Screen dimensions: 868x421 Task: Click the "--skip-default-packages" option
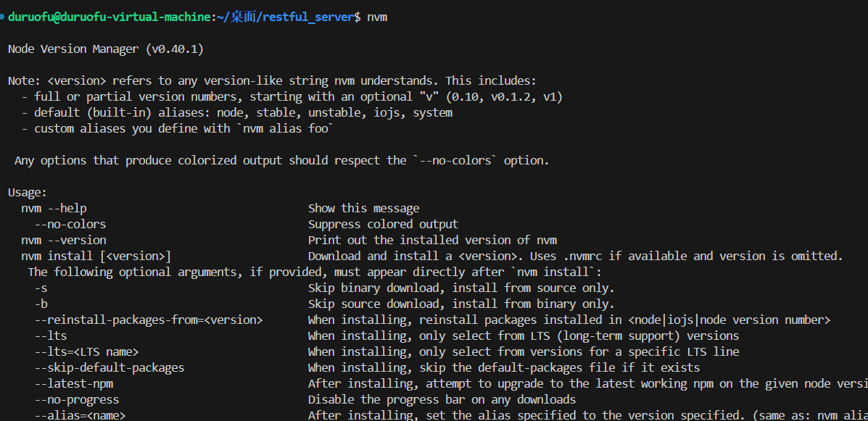pyautogui.click(x=109, y=367)
